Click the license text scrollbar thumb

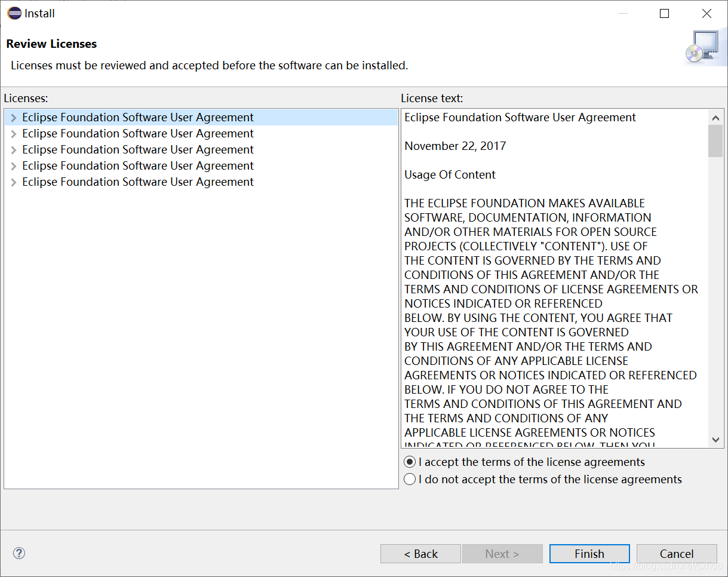(715, 141)
